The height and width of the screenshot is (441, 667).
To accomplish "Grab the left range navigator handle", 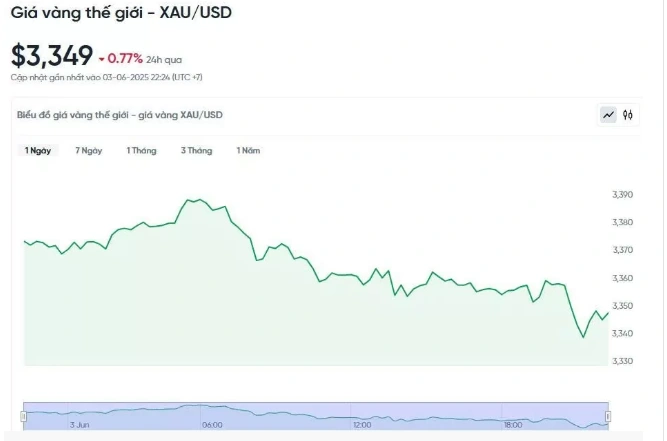I will [23, 416].
